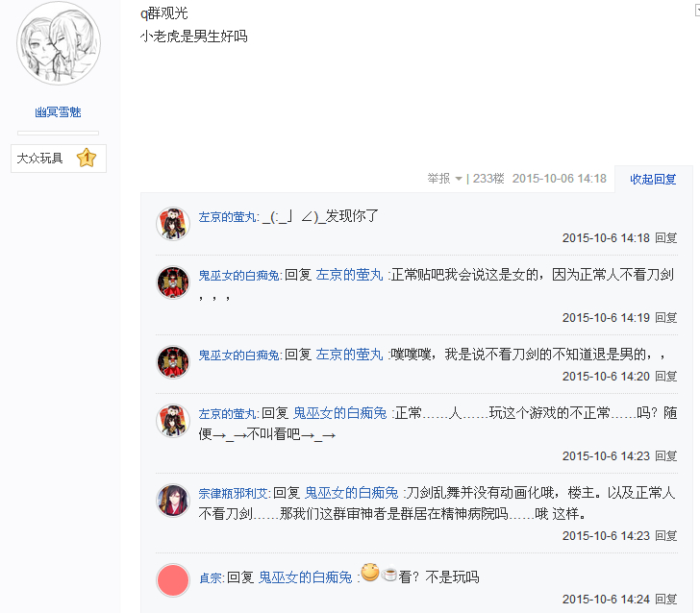Viewport: 700px width, 613px height.
Task: Collapse replies with 收起回复
Action: [x=653, y=179]
